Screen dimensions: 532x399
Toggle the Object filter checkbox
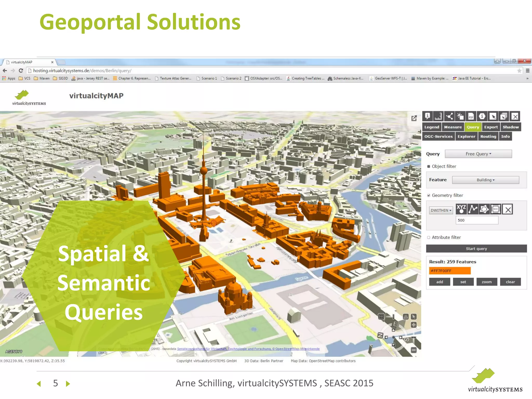pyautogui.click(x=429, y=167)
